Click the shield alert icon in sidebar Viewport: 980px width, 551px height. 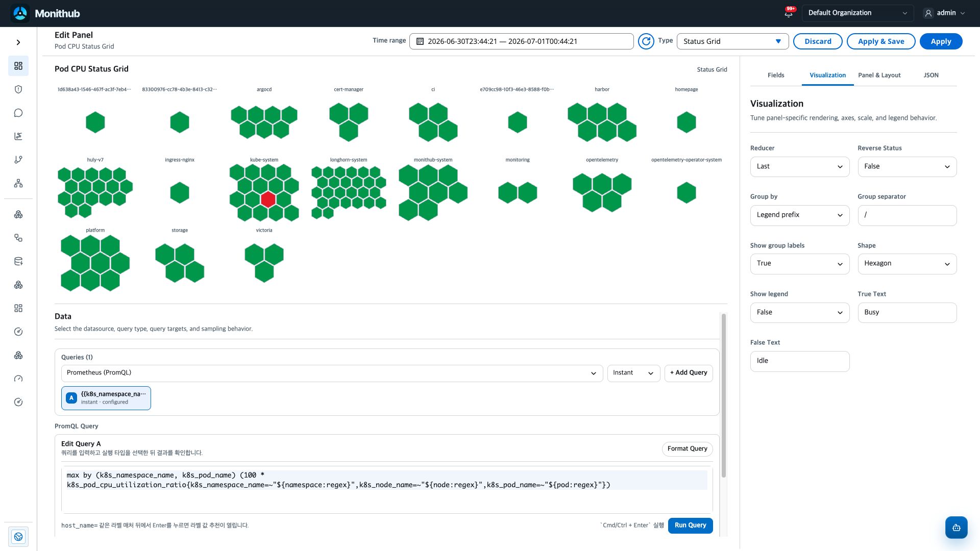(18, 89)
